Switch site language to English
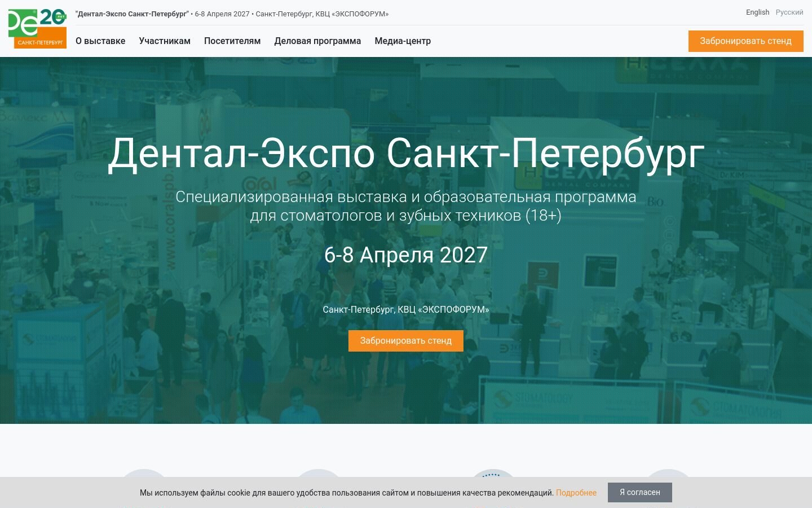 [x=757, y=12]
